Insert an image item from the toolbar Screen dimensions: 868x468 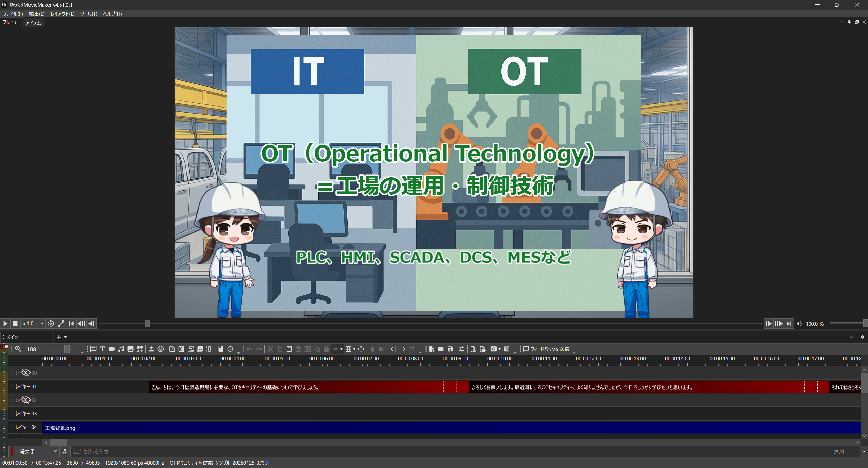(131, 349)
